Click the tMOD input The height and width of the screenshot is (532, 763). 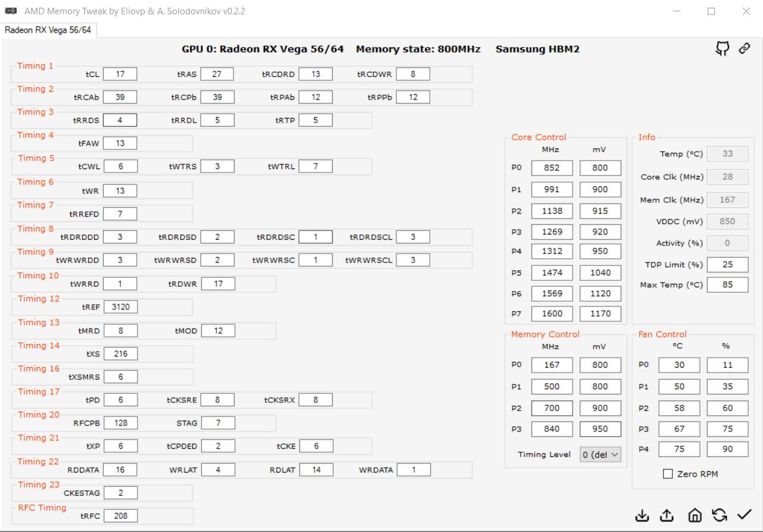[218, 330]
